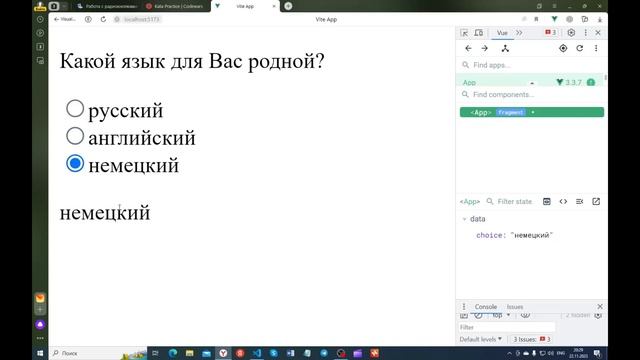Open Default levels dropdown
This screenshot has width=640, height=360.
coord(480,339)
